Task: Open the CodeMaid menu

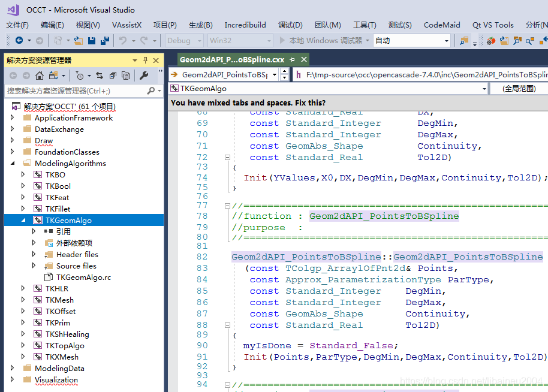Action: [442, 25]
